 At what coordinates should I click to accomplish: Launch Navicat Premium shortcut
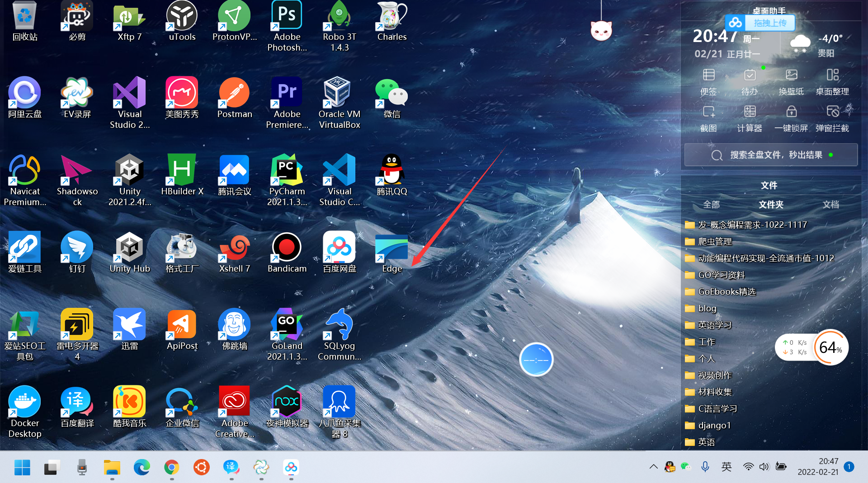click(x=25, y=171)
